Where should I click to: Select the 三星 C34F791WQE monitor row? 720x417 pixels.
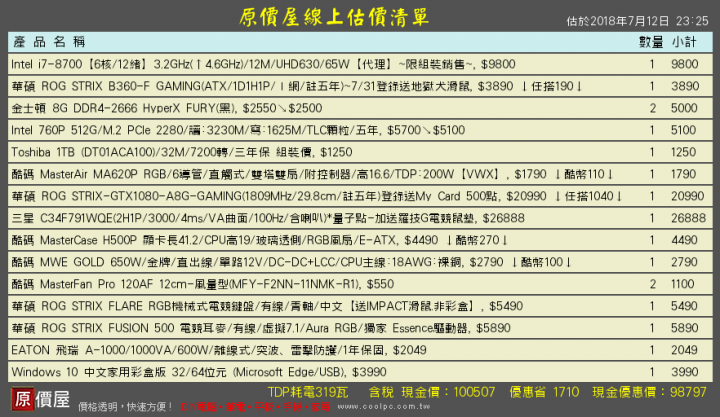click(360, 218)
